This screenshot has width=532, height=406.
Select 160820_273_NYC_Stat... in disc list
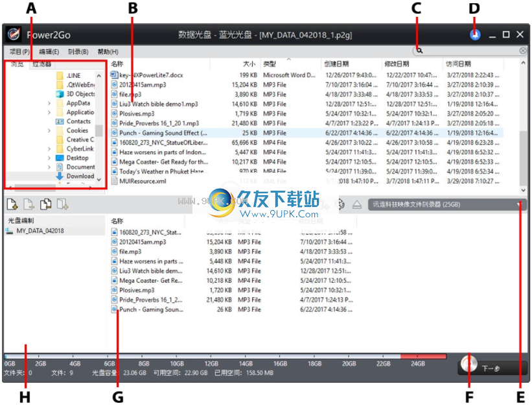tap(150, 232)
